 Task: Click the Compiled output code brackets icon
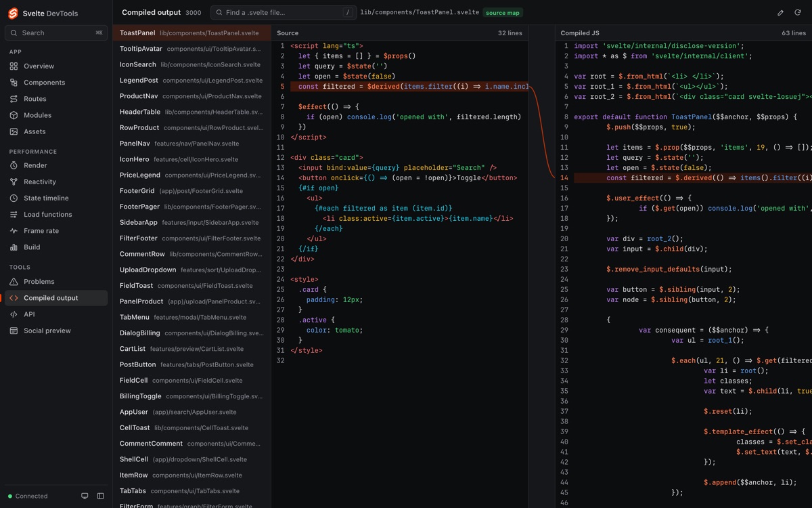14,298
